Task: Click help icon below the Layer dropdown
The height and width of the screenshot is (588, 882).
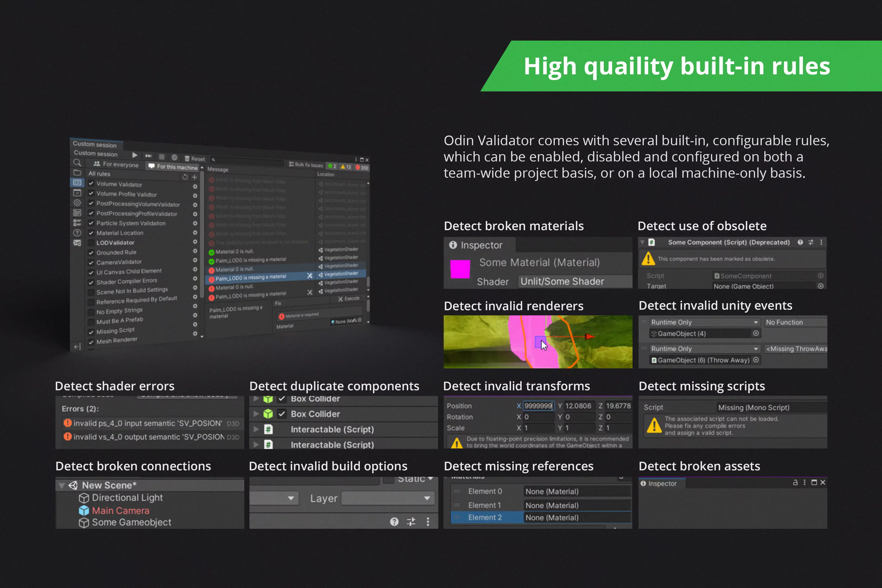Action: coord(394,522)
